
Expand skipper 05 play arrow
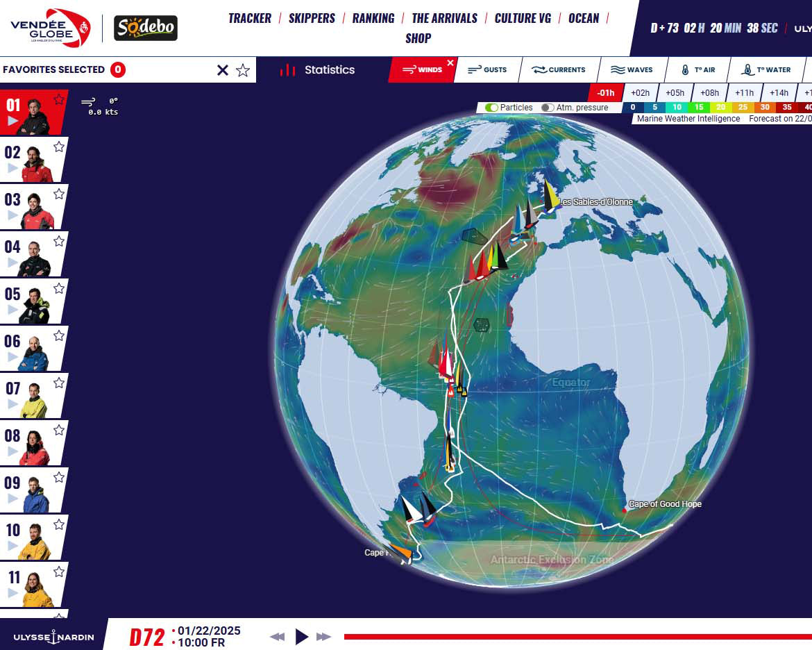coord(12,310)
